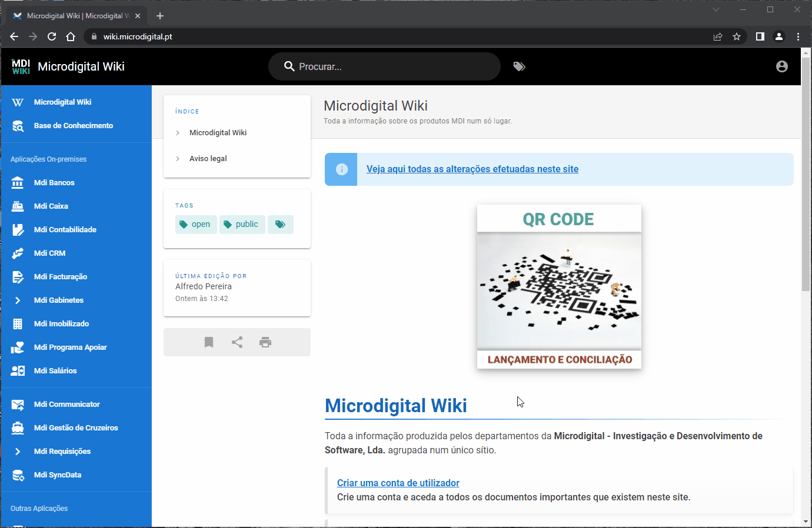The height and width of the screenshot is (528, 812).
Task: Click the multi-tags icon in Tags panel
Action: tap(281, 225)
